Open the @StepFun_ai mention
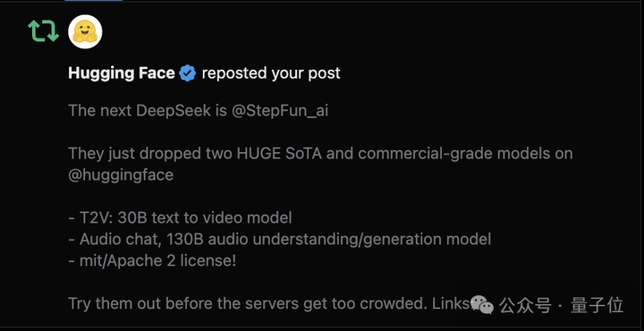 tap(280, 111)
